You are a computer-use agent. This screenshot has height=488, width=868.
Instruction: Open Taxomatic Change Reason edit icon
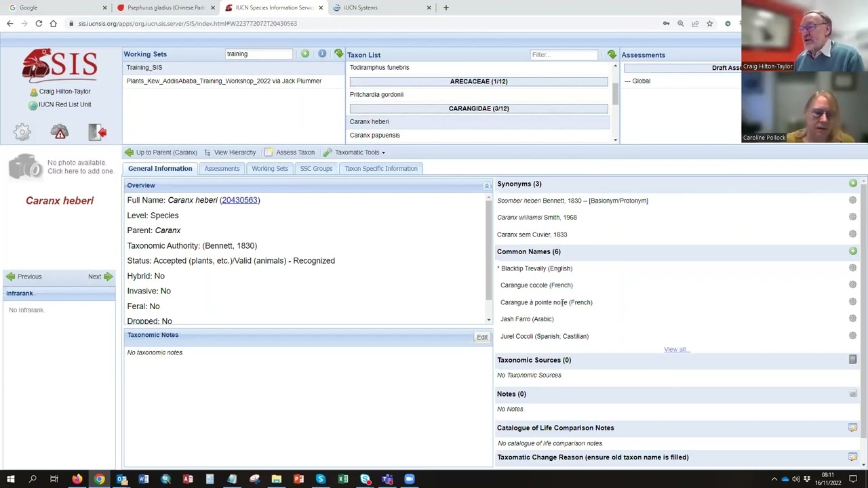(x=852, y=457)
